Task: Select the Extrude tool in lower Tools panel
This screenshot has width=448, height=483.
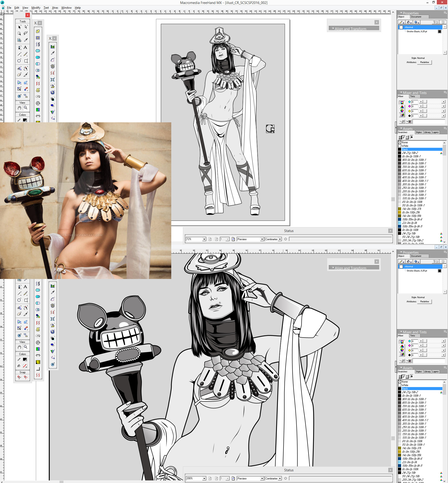Action: 26,322
